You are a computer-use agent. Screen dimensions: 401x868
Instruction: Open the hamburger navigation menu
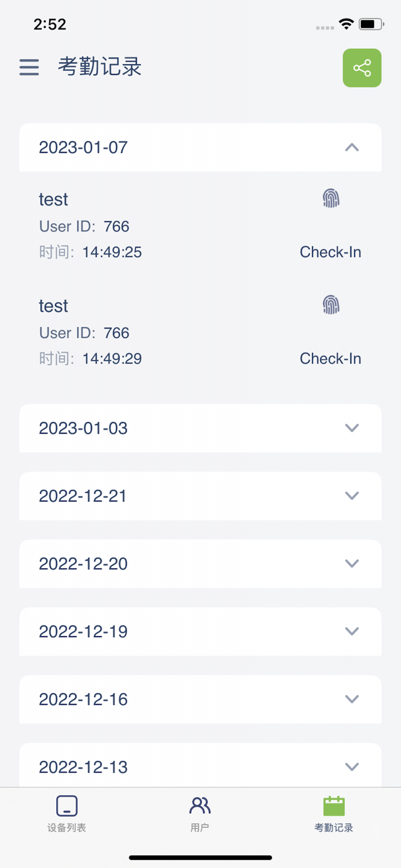28,68
